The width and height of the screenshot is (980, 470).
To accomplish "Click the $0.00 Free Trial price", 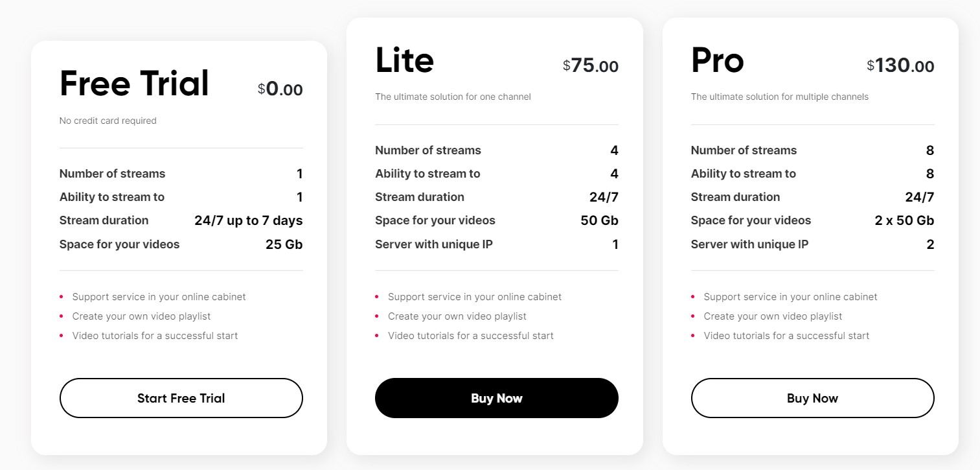I will (x=280, y=89).
